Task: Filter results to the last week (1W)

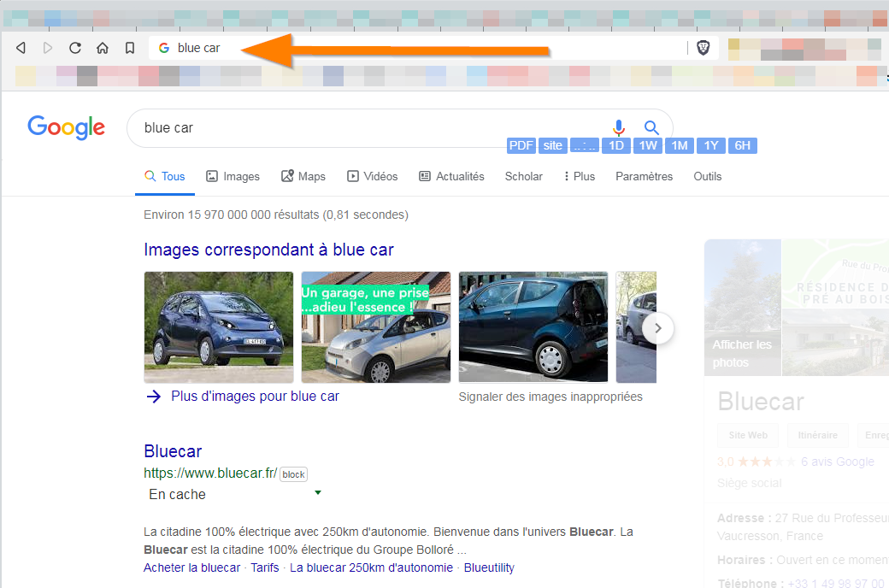Action: click(x=648, y=146)
